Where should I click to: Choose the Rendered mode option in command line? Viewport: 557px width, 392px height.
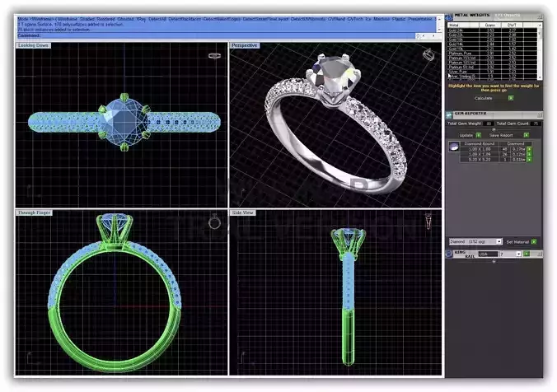tap(105, 19)
